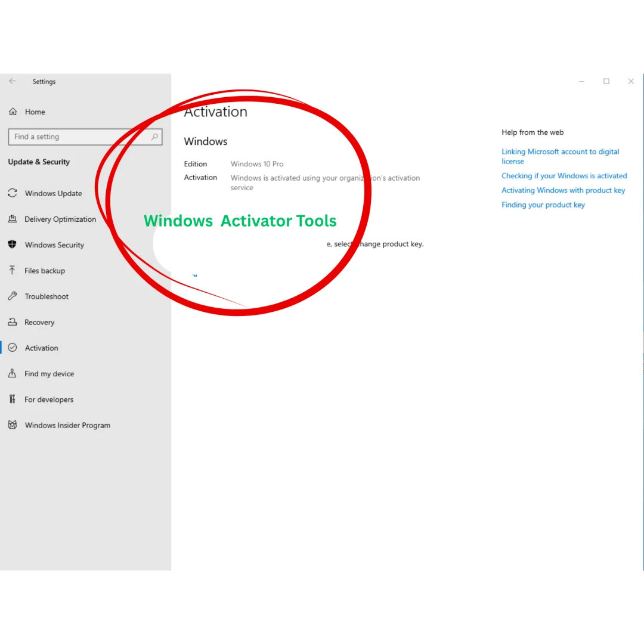Click the For developers icon
Viewport: 644px width, 644px height.
[12, 400]
